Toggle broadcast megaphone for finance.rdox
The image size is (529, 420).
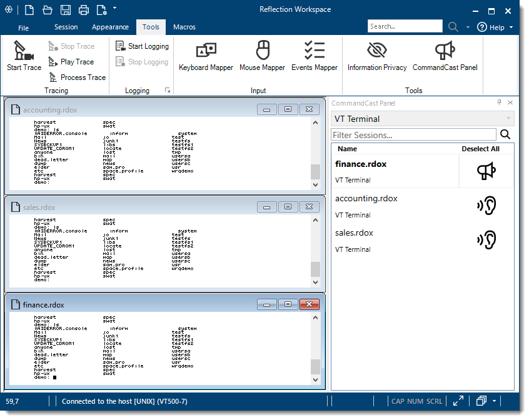pos(486,171)
